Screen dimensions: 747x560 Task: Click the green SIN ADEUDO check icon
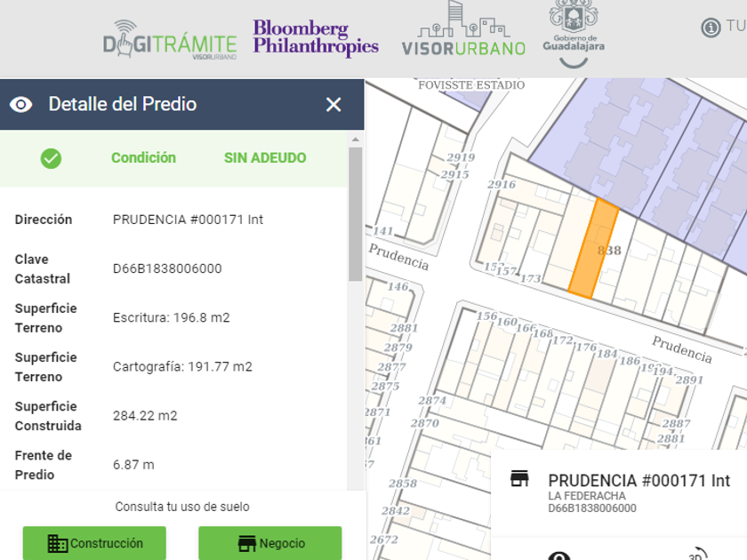pyautogui.click(x=51, y=158)
